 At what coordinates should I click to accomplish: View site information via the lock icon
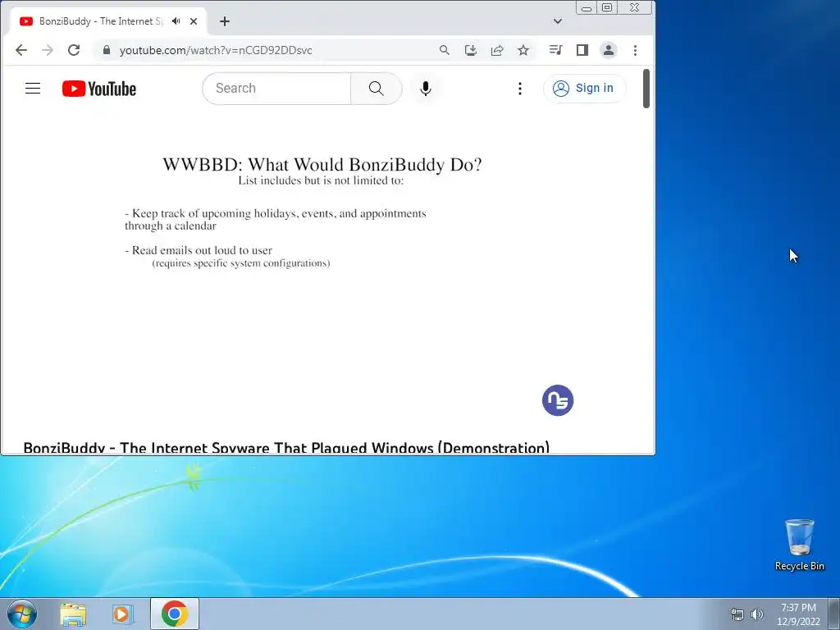tap(106, 50)
